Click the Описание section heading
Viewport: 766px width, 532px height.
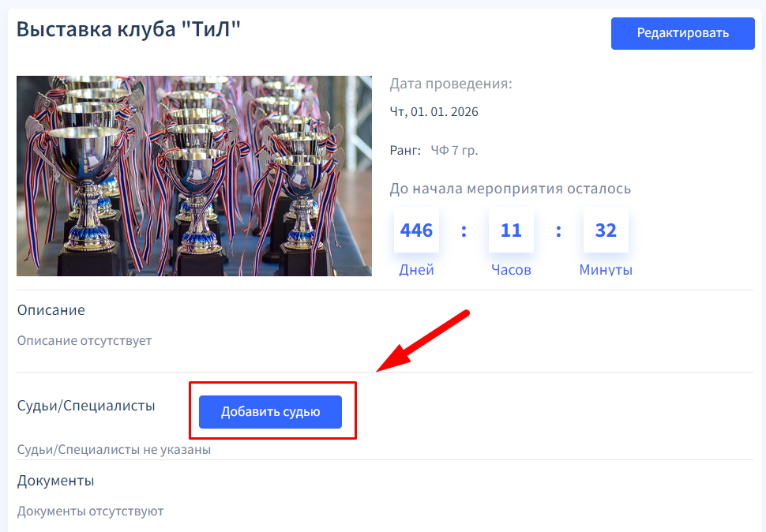coord(51,310)
